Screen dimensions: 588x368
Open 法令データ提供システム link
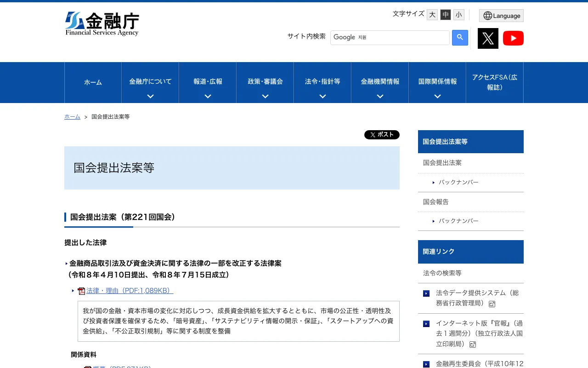tap(477, 298)
